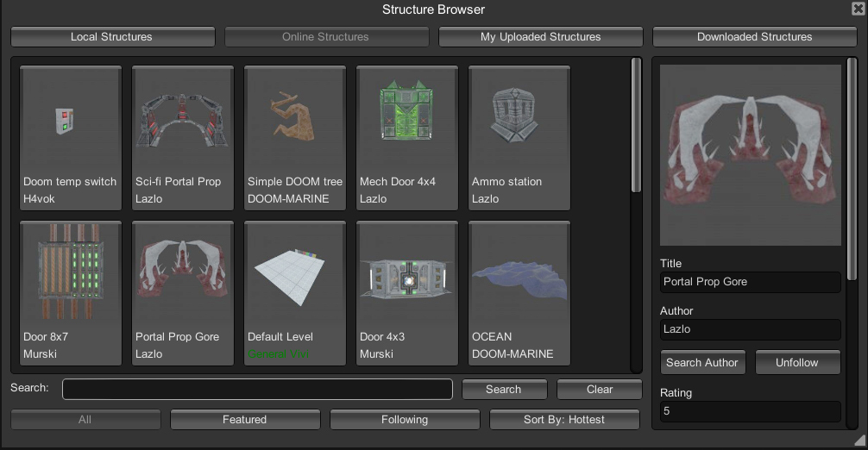Image resolution: width=868 pixels, height=450 pixels.
Task: Focus the Search text field
Action: pyautogui.click(x=257, y=389)
